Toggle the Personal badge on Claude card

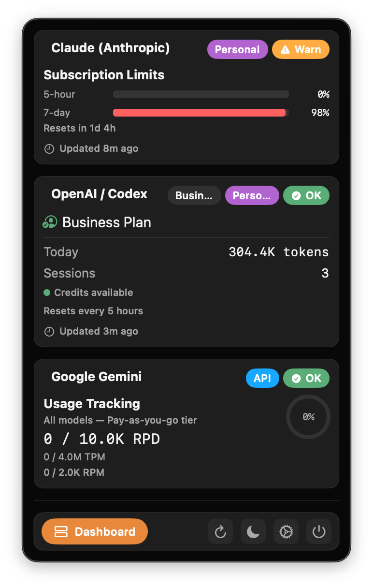[x=237, y=49]
